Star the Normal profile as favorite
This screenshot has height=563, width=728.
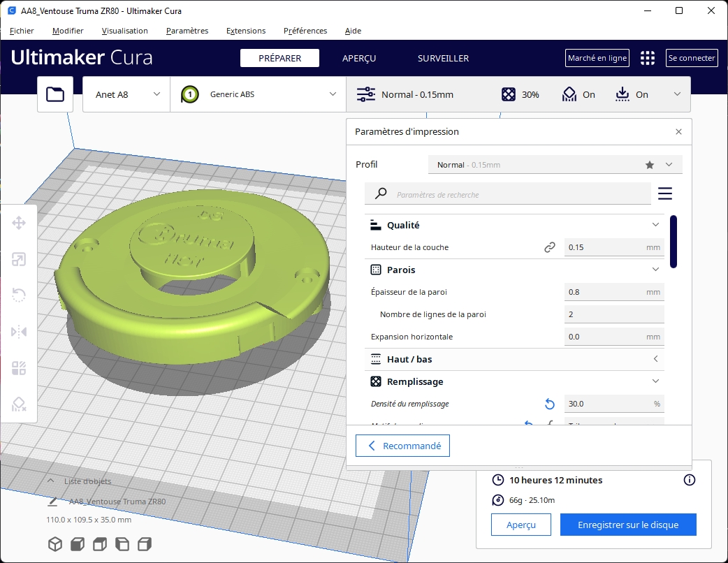point(650,165)
